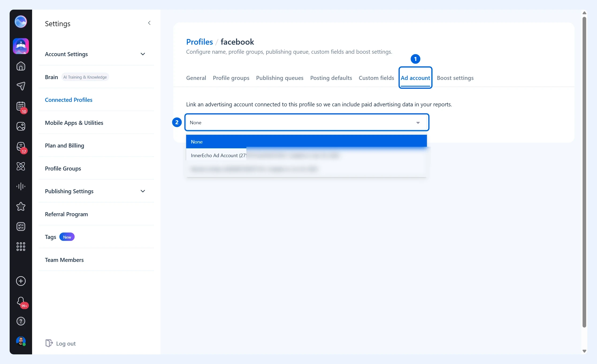
Task: Click the plus create icon
Action: click(21, 281)
